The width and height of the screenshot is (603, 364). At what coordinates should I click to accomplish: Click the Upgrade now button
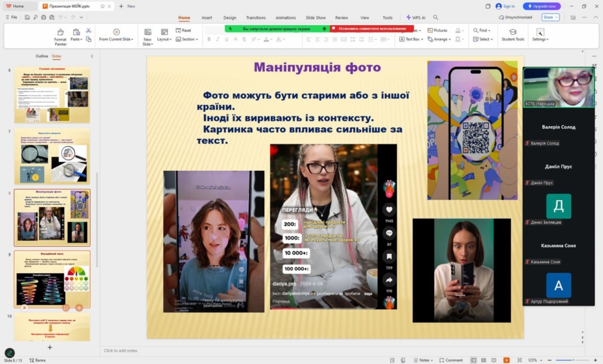542,6
